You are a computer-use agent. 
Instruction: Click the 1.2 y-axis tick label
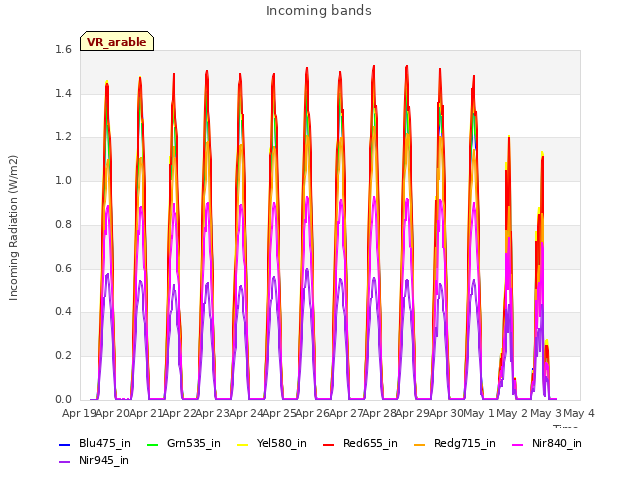tap(63, 137)
